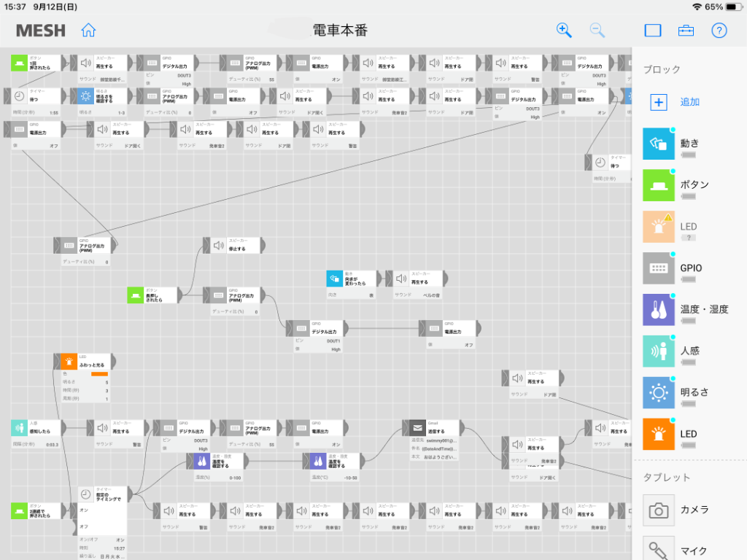
Task: Select the カメラ tablet block
Action: pyautogui.click(x=659, y=510)
